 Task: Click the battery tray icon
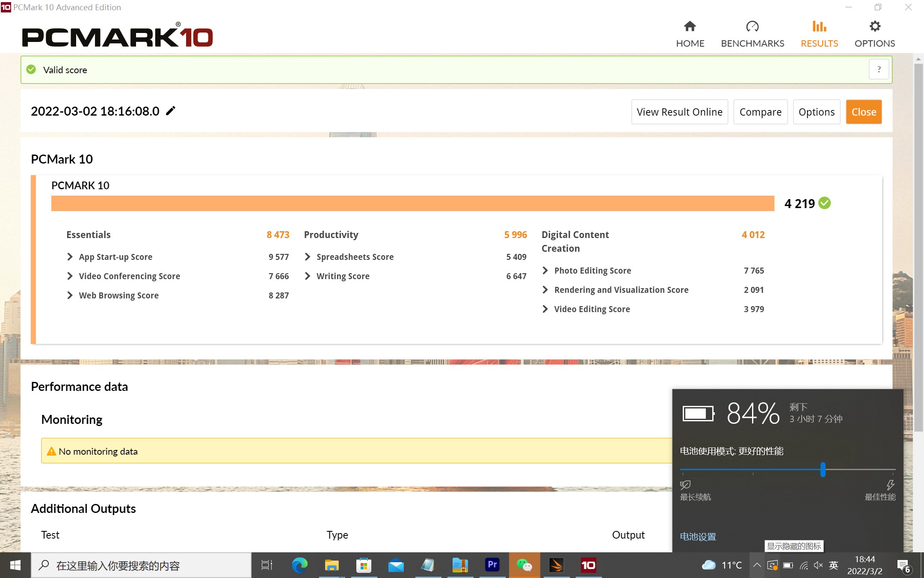coord(788,565)
